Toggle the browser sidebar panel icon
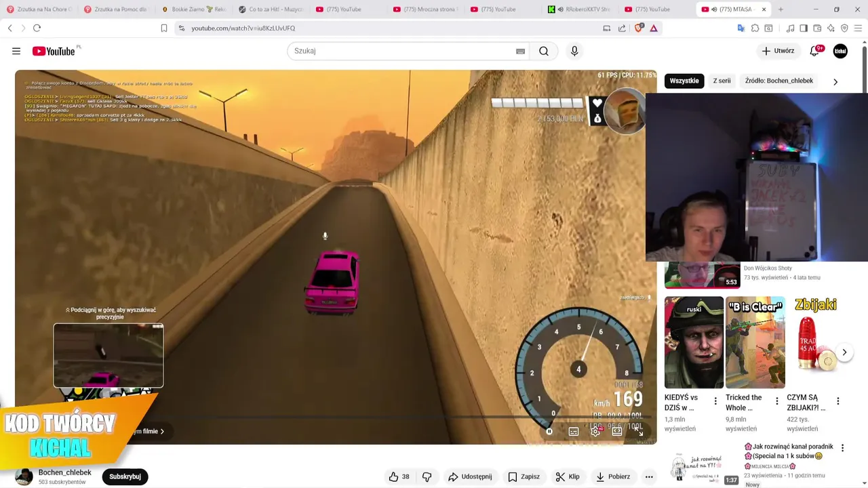Viewport: 868px width, 488px height. pyautogui.click(x=804, y=28)
